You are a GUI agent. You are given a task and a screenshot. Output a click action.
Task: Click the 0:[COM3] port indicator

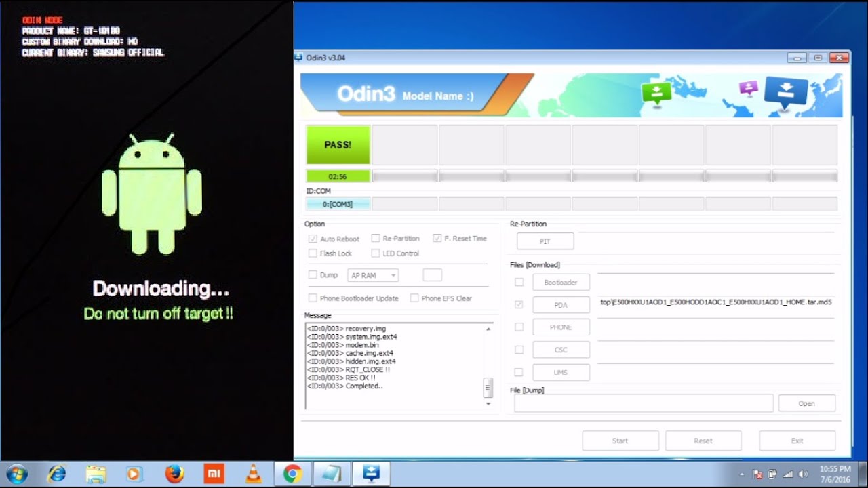pyautogui.click(x=338, y=204)
